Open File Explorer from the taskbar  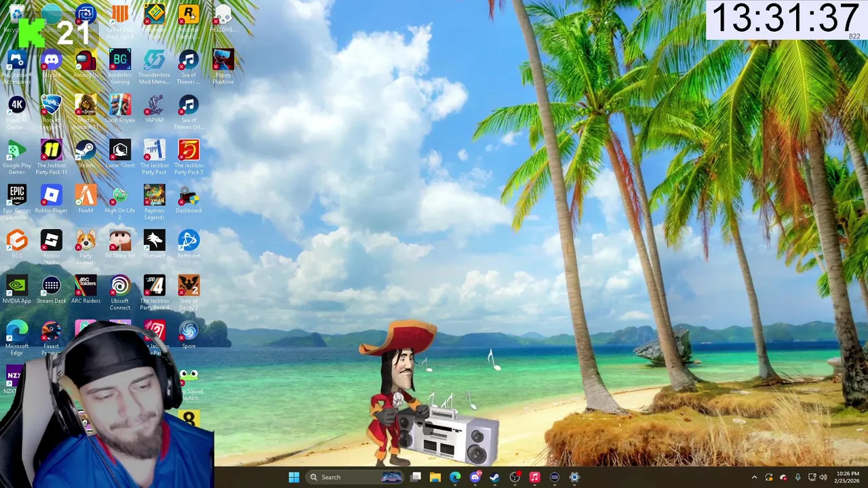pos(435,477)
